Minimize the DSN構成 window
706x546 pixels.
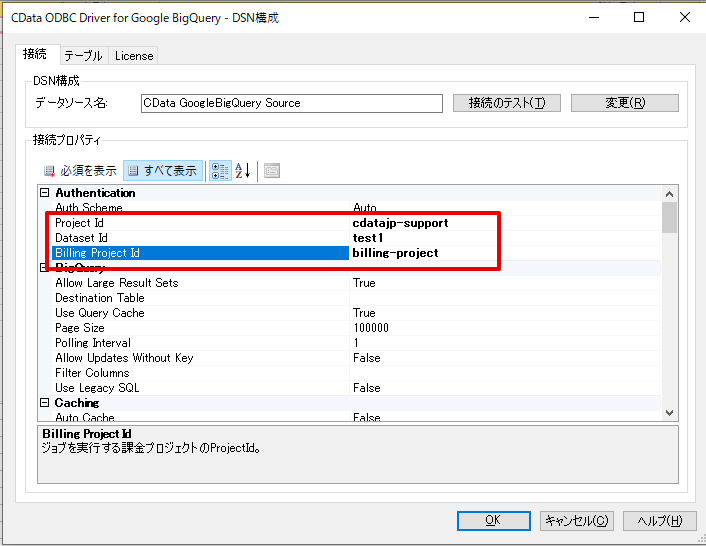point(594,18)
